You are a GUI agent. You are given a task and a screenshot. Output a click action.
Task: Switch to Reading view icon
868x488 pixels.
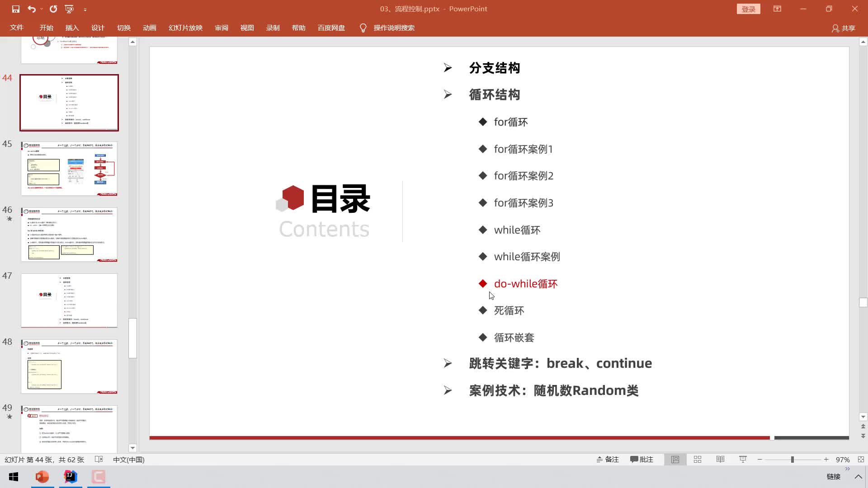click(x=720, y=460)
